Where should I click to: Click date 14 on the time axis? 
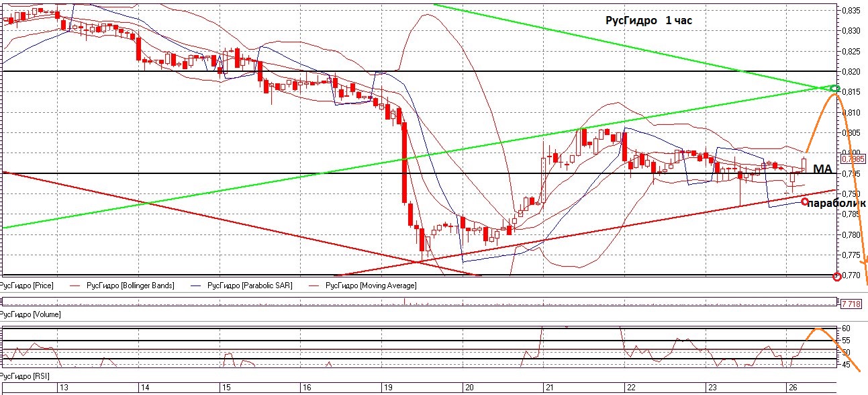[144, 388]
